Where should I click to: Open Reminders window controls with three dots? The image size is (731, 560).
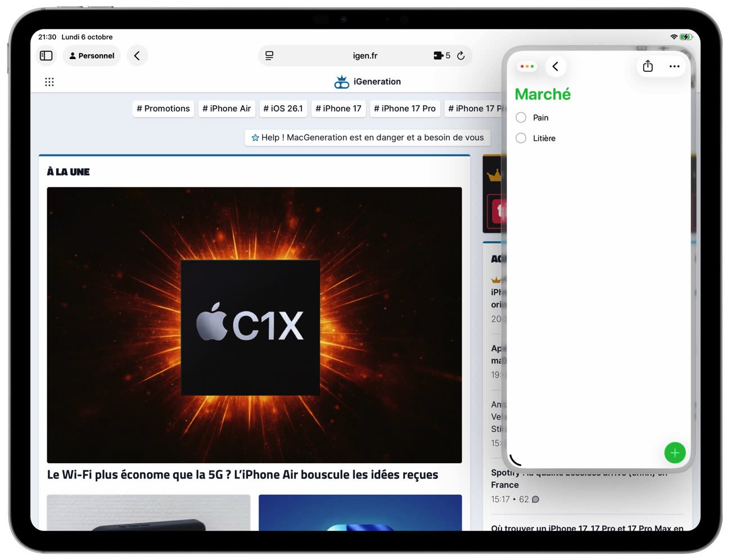527,66
